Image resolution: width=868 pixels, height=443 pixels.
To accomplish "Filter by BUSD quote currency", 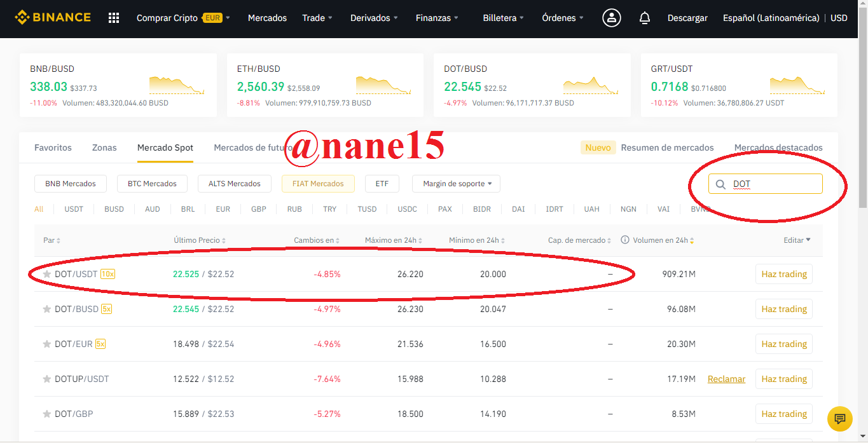I will (114, 208).
